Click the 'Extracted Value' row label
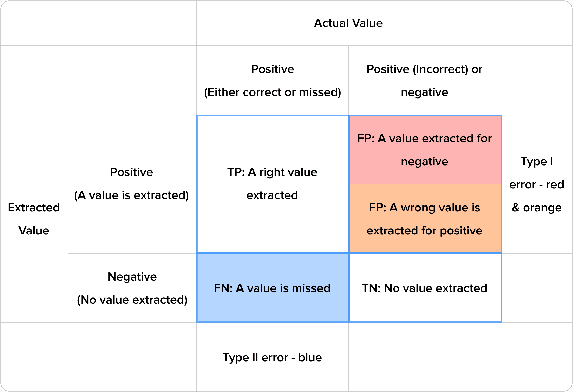573x392 pixels. pos(34,219)
